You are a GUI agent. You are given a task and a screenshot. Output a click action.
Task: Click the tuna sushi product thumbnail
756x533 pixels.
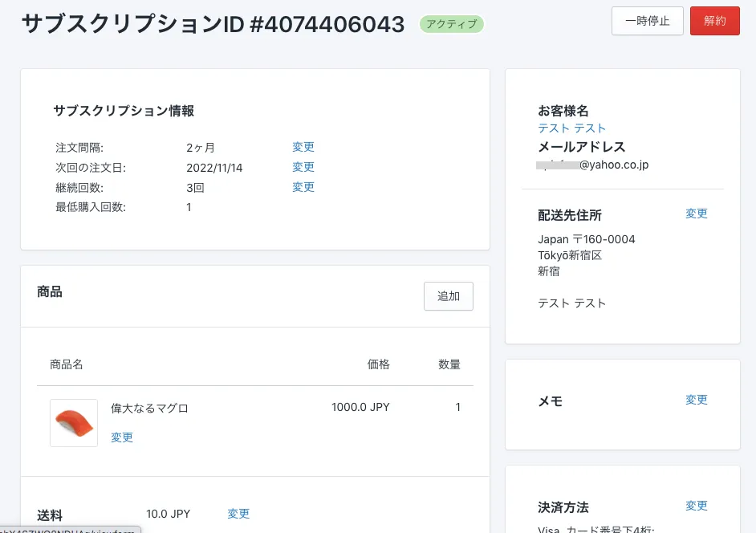pos(74,423)
